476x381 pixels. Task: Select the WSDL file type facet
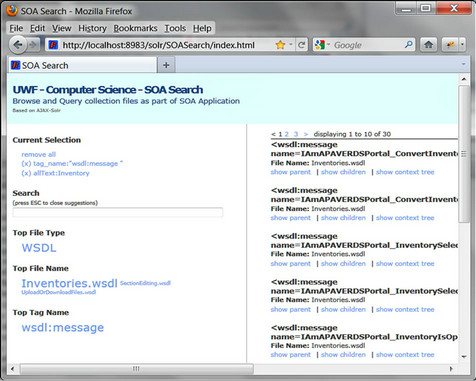[x=39, y=248]
